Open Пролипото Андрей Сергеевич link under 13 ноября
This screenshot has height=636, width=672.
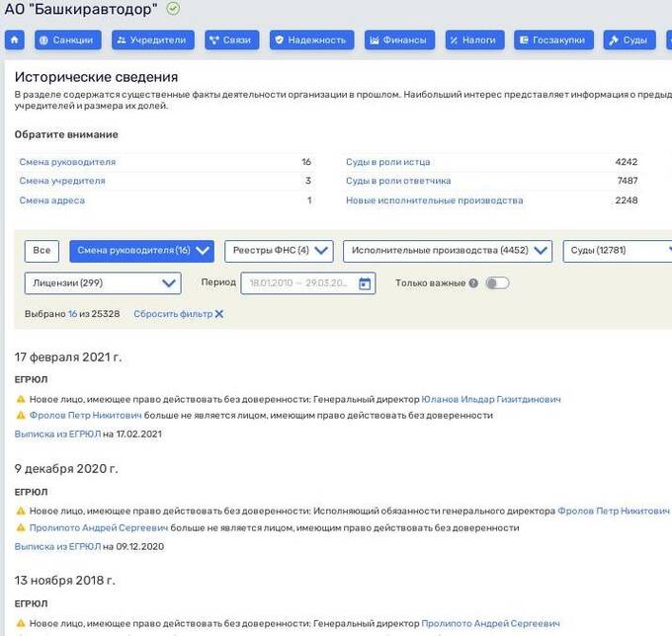491,623
